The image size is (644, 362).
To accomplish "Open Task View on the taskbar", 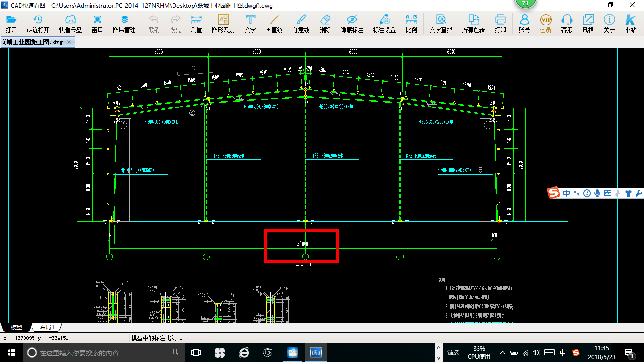I will [x=196, y=353].
